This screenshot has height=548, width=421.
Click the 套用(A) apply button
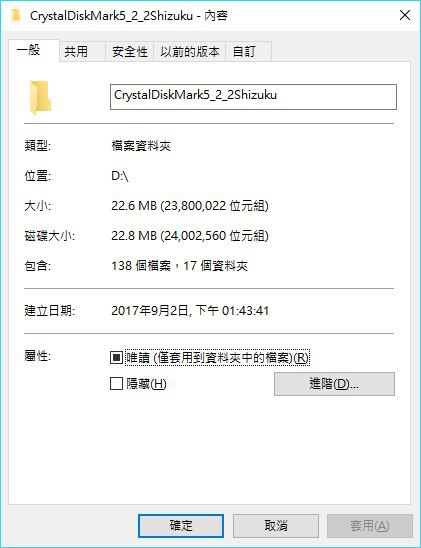[370, 526]
